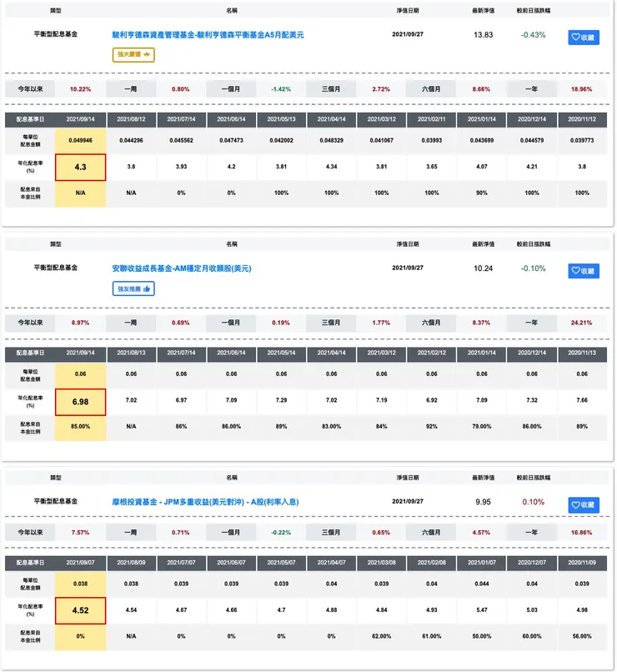
Task: Click 收藏 heart button for fund with NAV 13.83
Action: click(x=584, y=38)
